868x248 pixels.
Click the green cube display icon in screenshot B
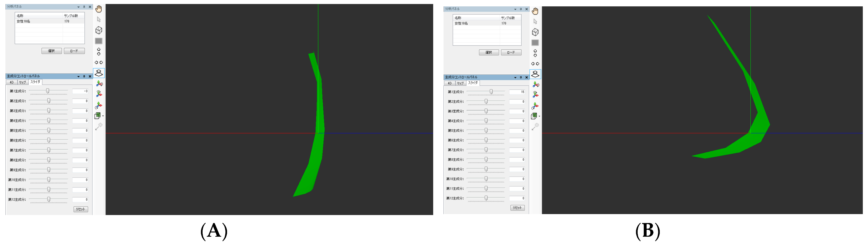coord(534,116)
